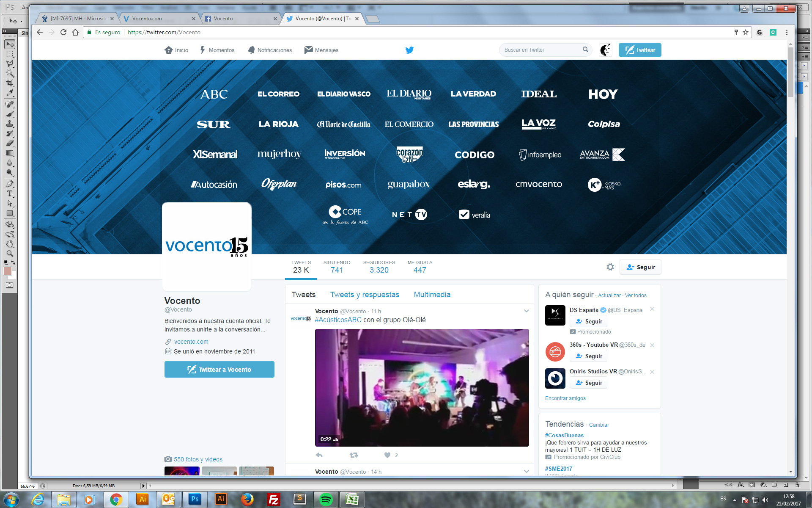Viewport: 812px width, 508px height.
Task: Reply to the AcústicosABC tweet
Action: tap(319, 455)
